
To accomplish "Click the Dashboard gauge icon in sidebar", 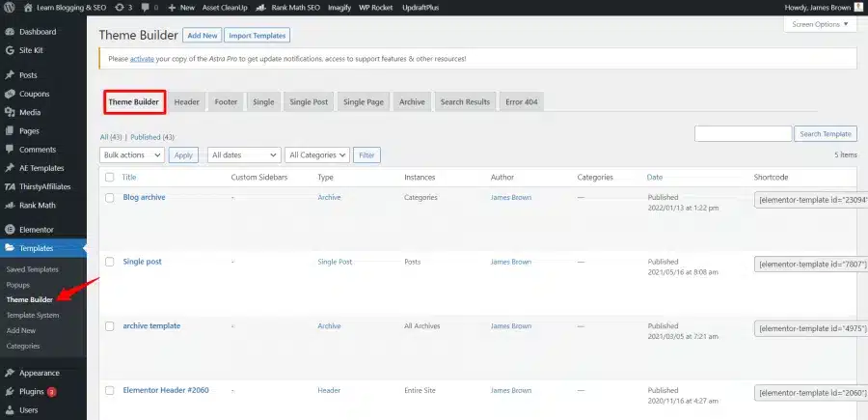I will (x=10, y=32).
